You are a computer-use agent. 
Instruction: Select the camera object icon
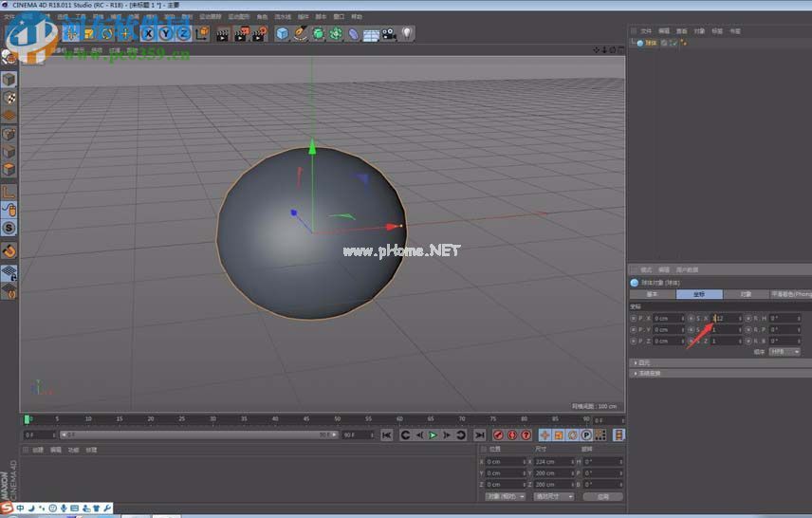point(389,34)
